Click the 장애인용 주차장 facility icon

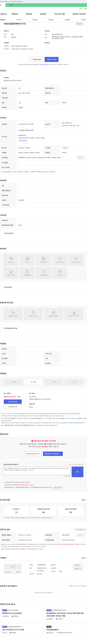(13, 314)
